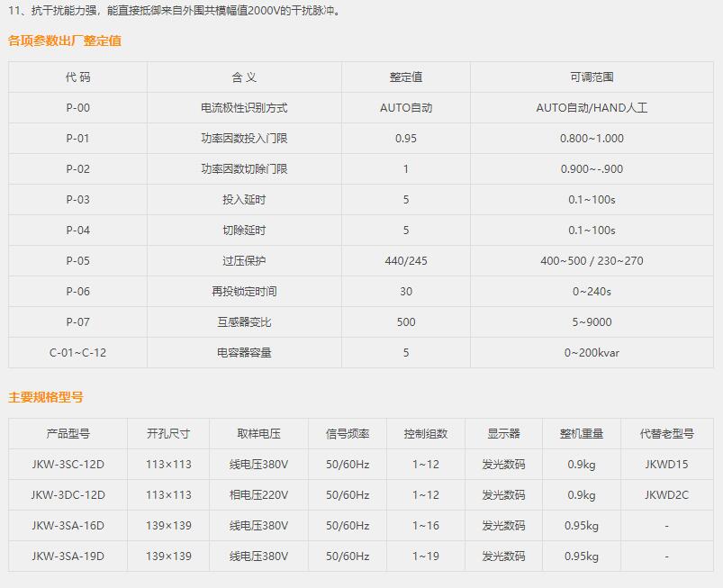Viewport: 723px width, 588px height.
Task: Click the 过压保护 cell
Action: click(244, 260)
